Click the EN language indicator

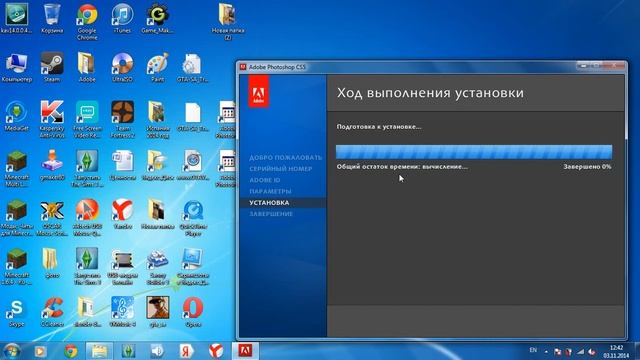pyautogui.click(x=533, y=350)
